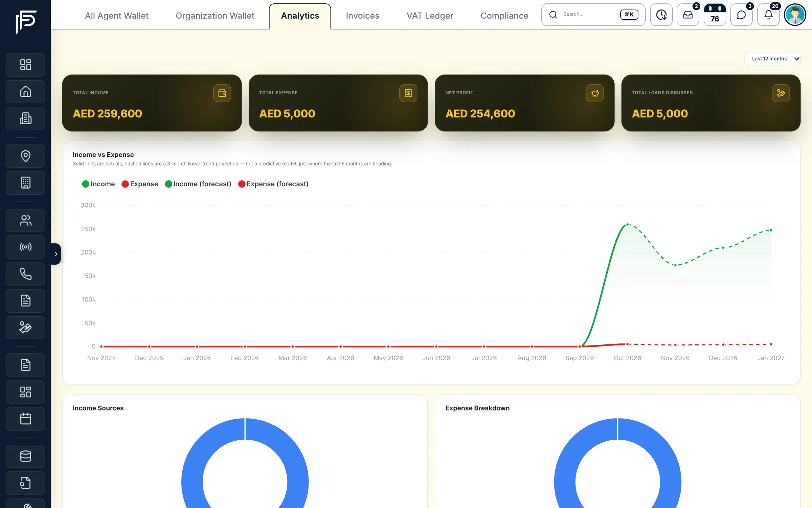Viewport: 812px width, 508px height.
Task: Open the phone calls icon
Action: 25,274
